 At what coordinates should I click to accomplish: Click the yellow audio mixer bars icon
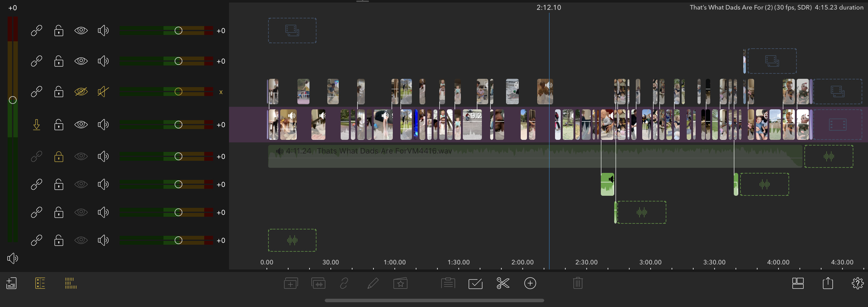coord(71,283)
